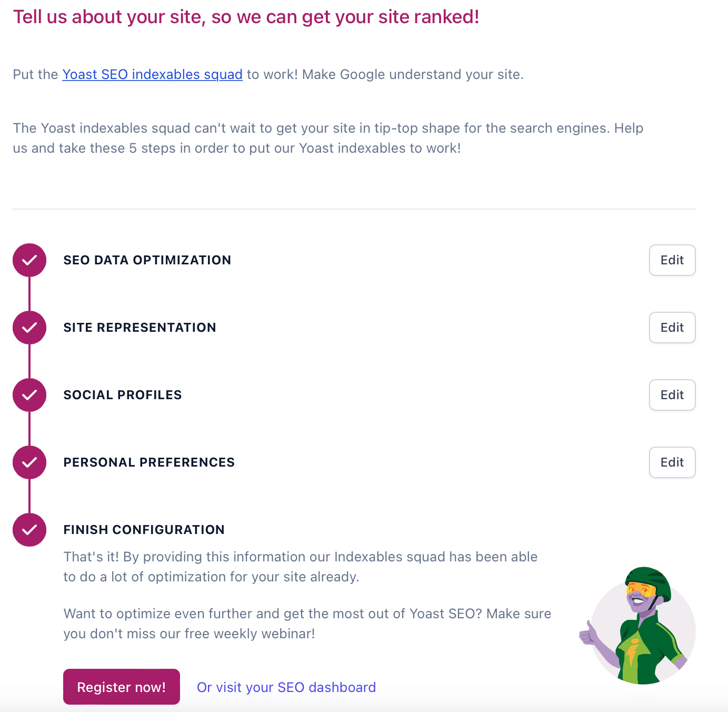Edit the Personal Preferences step
The width and height of the screenshot is (728, 712).
pos(672,462)
